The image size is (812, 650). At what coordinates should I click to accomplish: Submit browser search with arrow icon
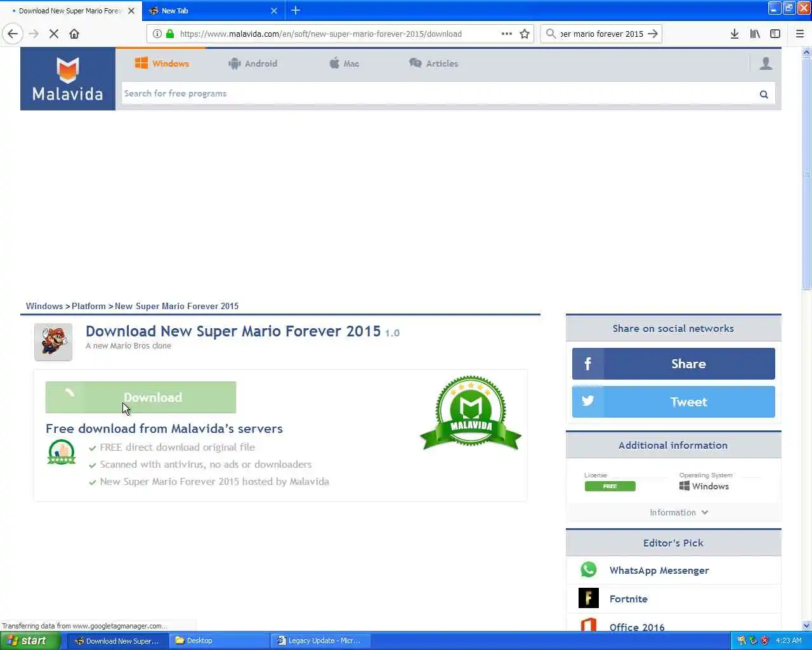coord(653,34)
